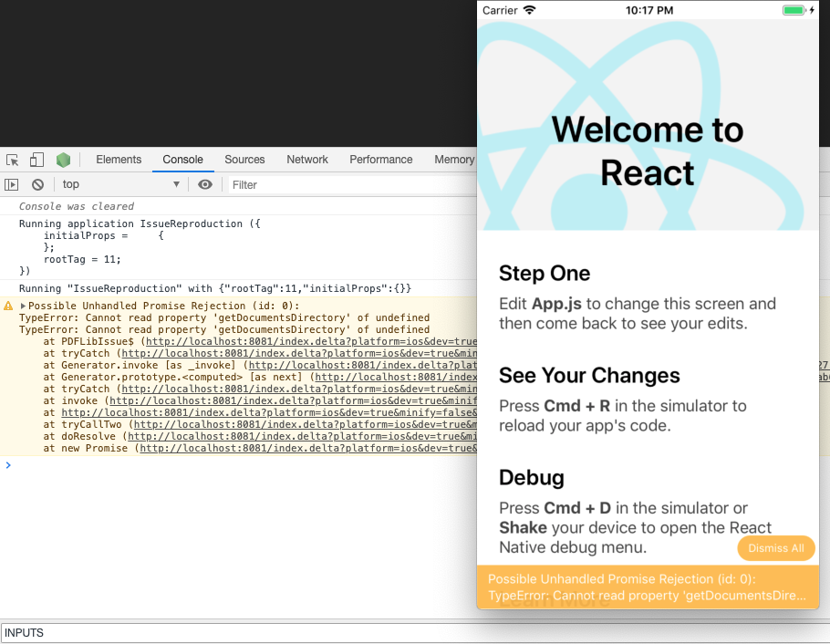Click the 'Debug' heading in simulator
The image size is (830, 644).
point(532,478)
